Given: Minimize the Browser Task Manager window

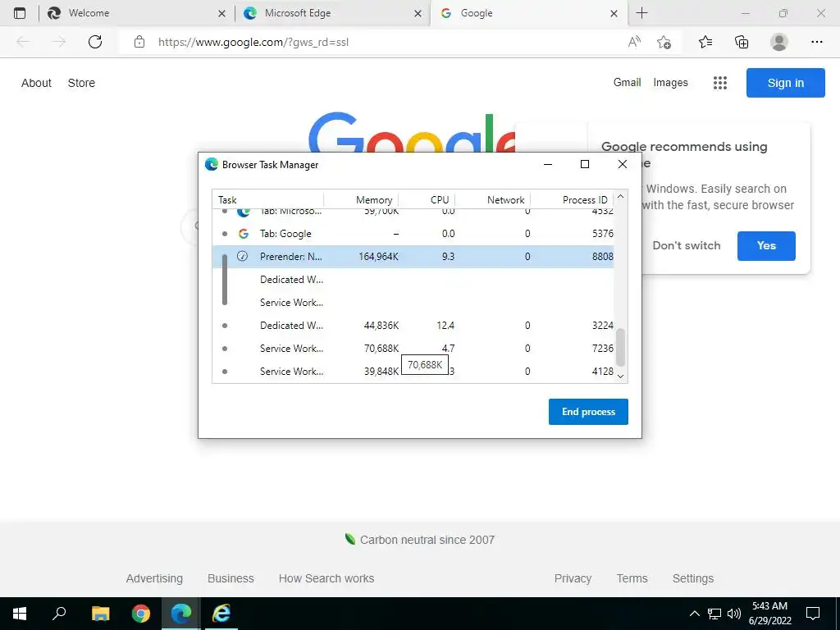Looking at the screenshot, I should pos(547,164).
